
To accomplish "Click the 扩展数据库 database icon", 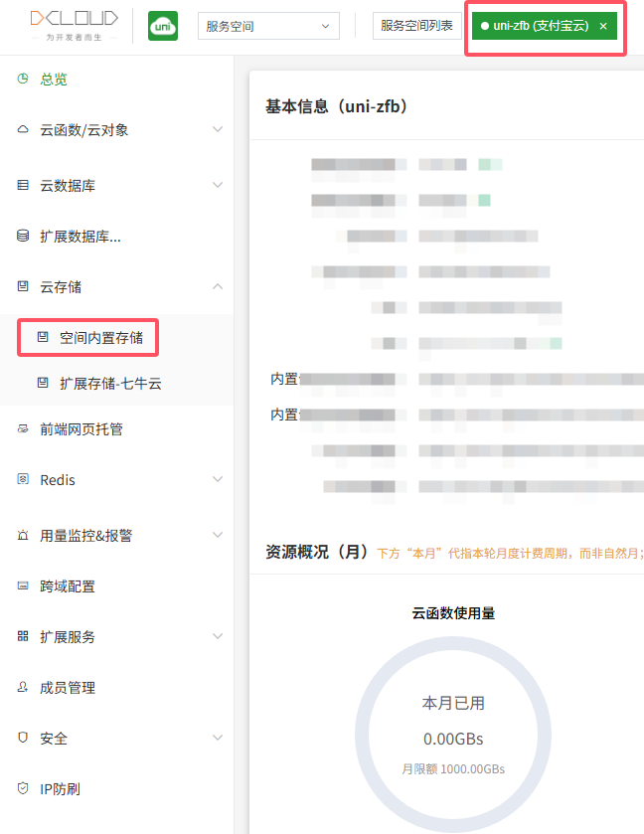I will [x=23, y=236].
